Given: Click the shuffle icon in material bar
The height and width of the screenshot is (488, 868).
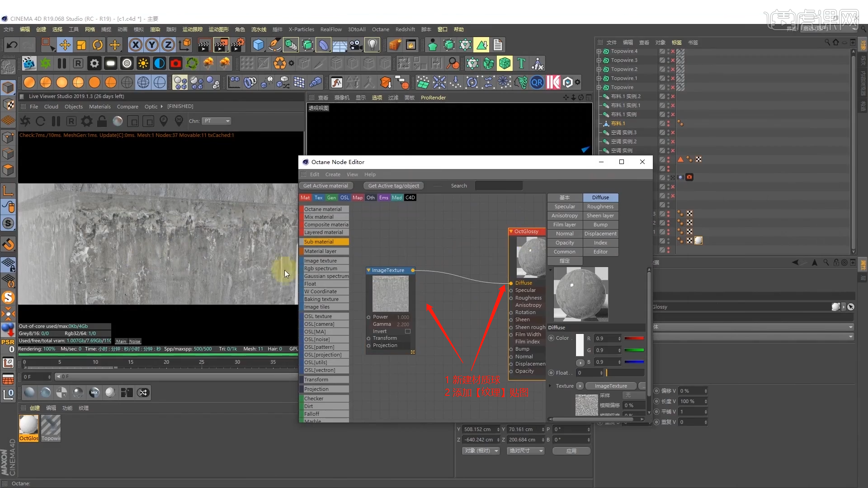Looking at the screenshot, I should click(143, 392).
